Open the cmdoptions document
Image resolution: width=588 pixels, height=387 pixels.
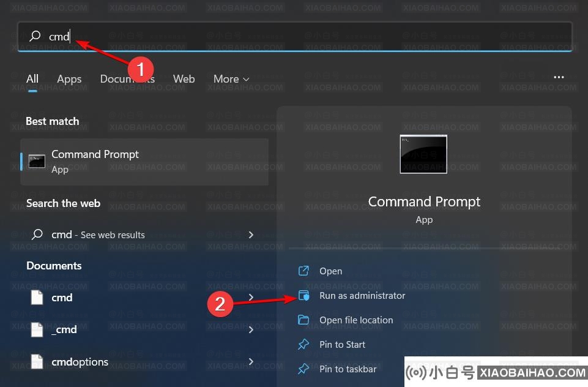pos(144,361)
